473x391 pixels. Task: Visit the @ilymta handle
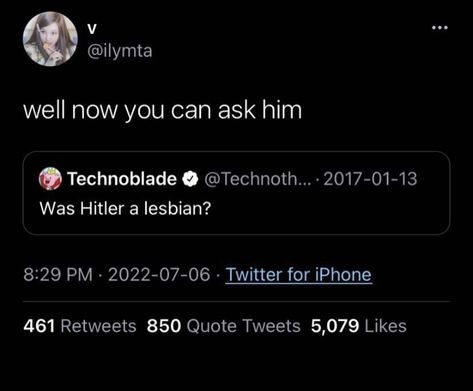click(x=120, y=51)
